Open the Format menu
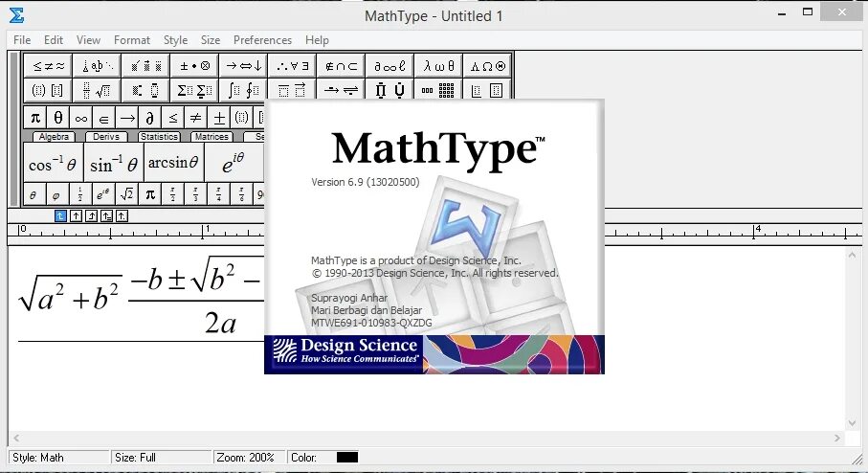Screen dimensions: 868x473 (132, 40)
